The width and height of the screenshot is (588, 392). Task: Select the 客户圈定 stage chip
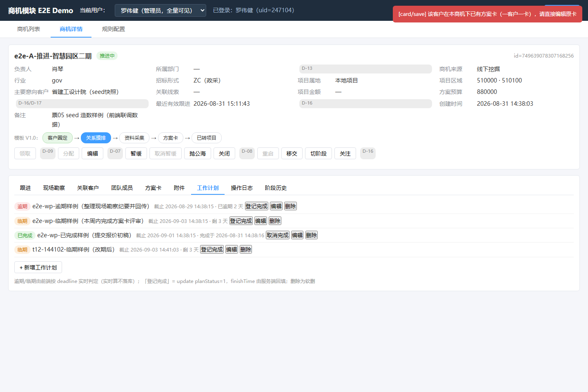[x=58, y=138]
